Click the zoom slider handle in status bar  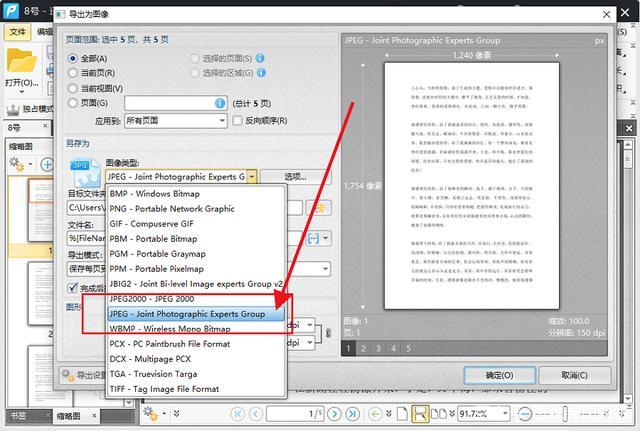(564, 413)
